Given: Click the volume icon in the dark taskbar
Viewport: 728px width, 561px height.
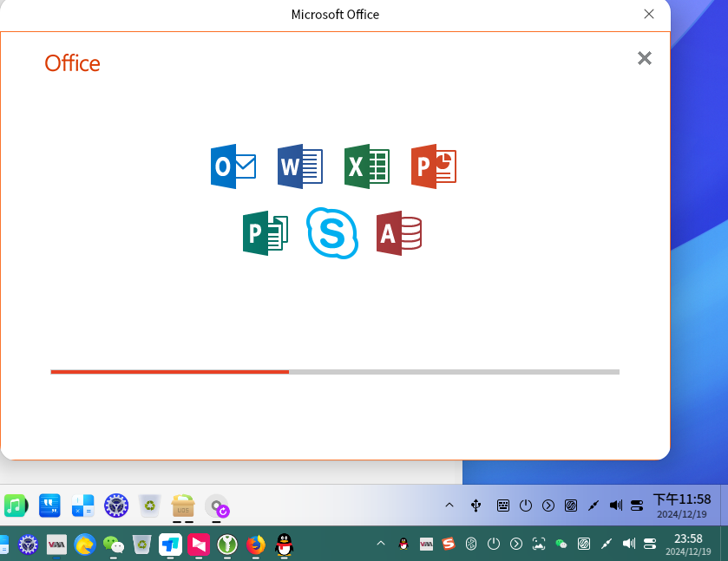Looking at the screenshot, I should 629,544.
